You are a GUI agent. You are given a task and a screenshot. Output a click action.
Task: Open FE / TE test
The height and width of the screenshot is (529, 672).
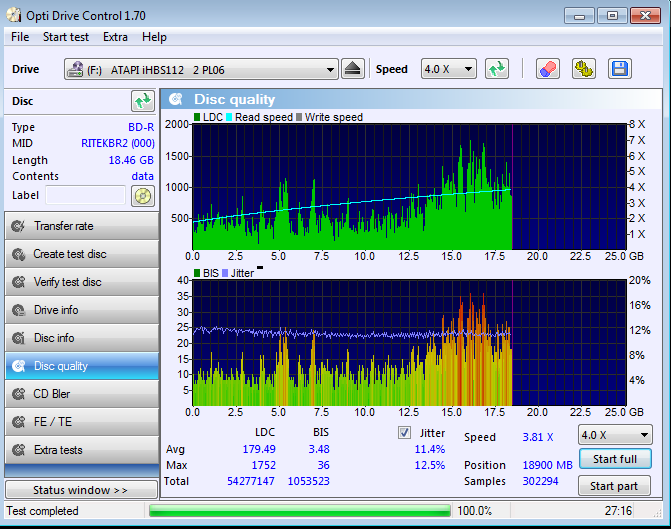coord(82,422)
